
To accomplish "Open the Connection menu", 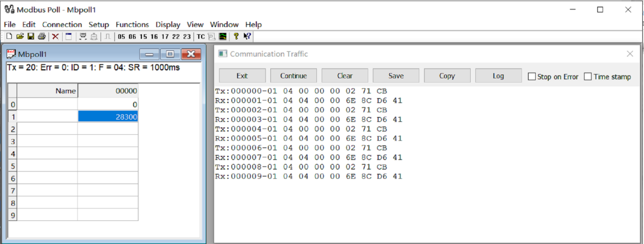I will 62,25.
